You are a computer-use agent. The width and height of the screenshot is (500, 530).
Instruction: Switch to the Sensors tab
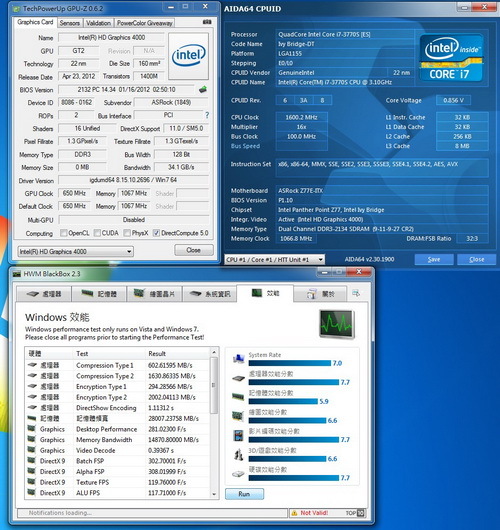coord(69,23)
